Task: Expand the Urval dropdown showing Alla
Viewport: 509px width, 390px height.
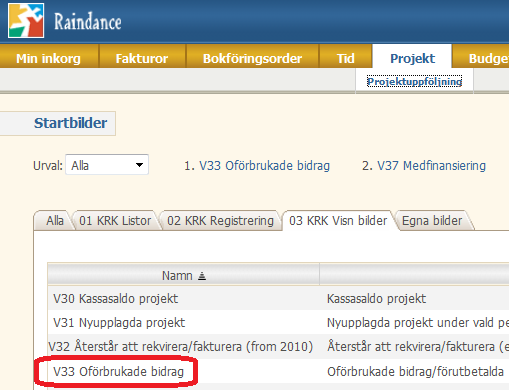Action: tap(107, 165)
